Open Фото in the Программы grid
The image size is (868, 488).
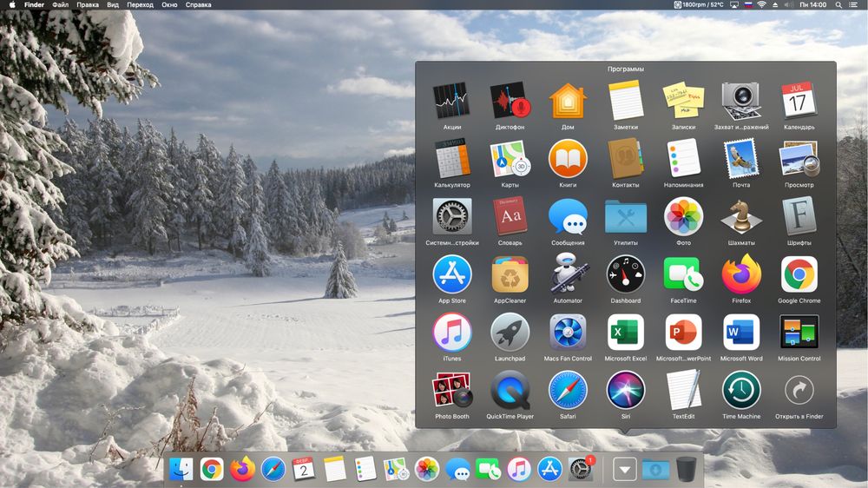pyautogui.click(x=684, y=216)
